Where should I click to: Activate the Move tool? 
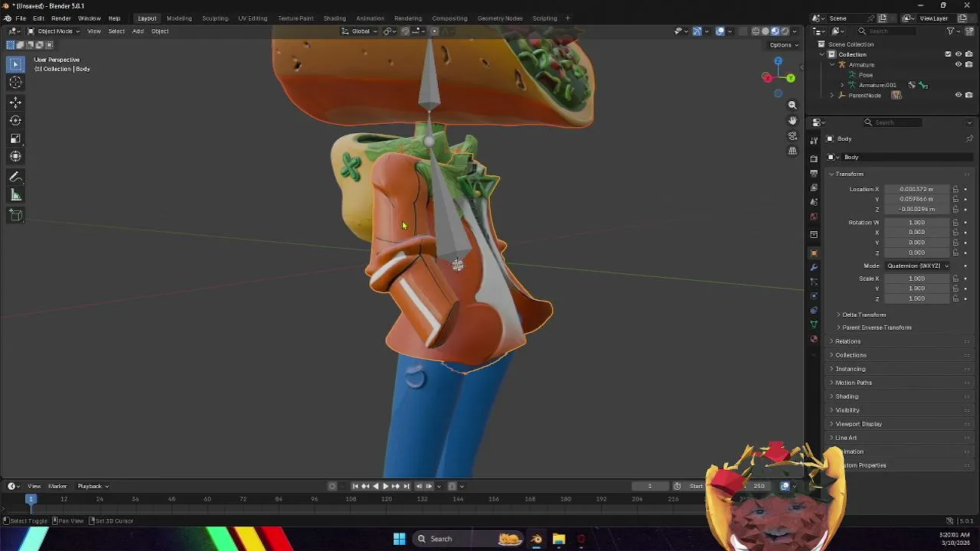click(x=15, y=102)
